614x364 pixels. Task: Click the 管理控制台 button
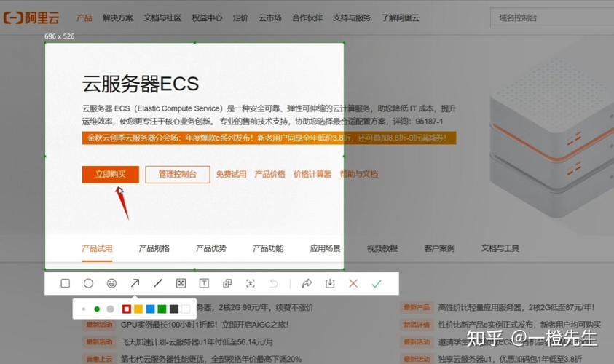178,175
